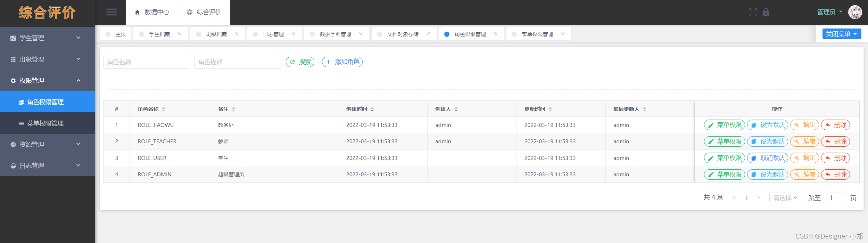Focus the 角色描述 search field
868x243 pixels.
(238, 62)
